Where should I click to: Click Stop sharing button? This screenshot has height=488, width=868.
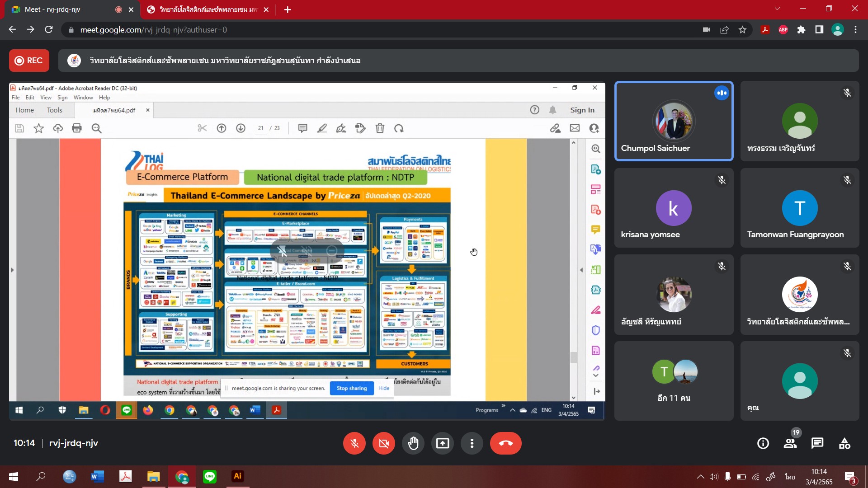[x=351, y=388]
